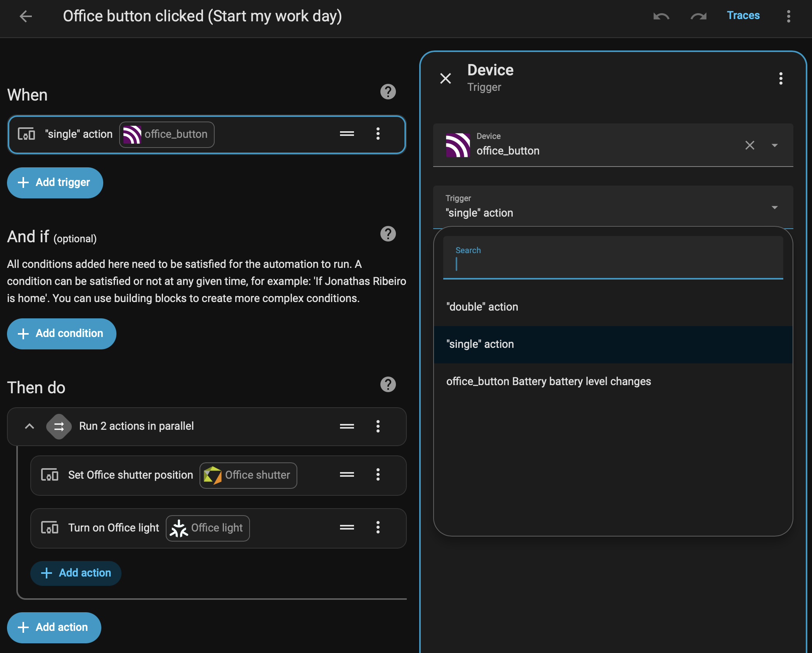Click the Add condition button
Screen dimensions: 812x653
[61, 333]
